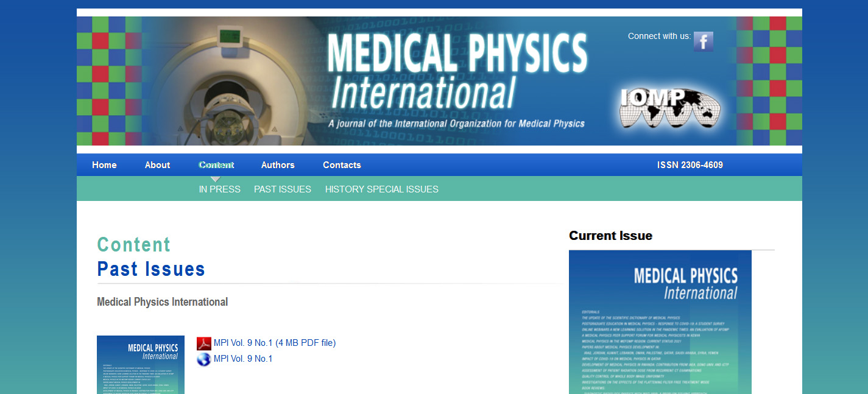This screenshot has width=868, height=394.
Task: Open the Facebook icon in header
Action: 703,41
